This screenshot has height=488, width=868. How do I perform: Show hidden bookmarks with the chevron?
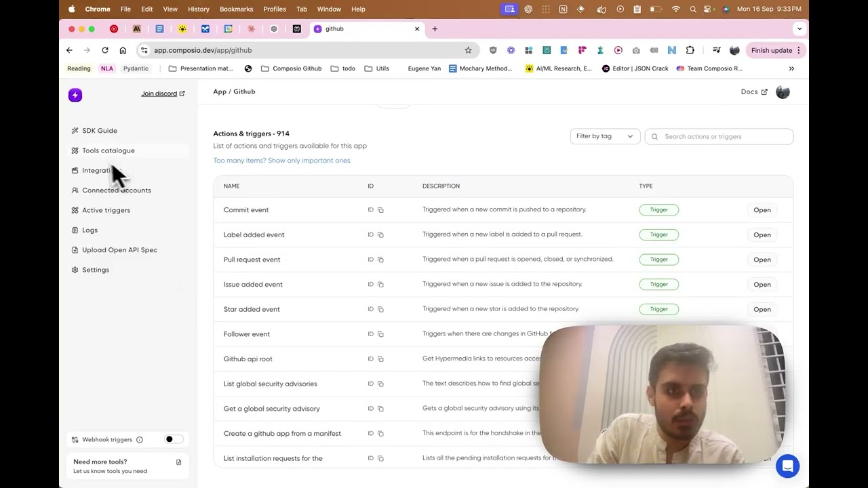click(x=791, y=68)
